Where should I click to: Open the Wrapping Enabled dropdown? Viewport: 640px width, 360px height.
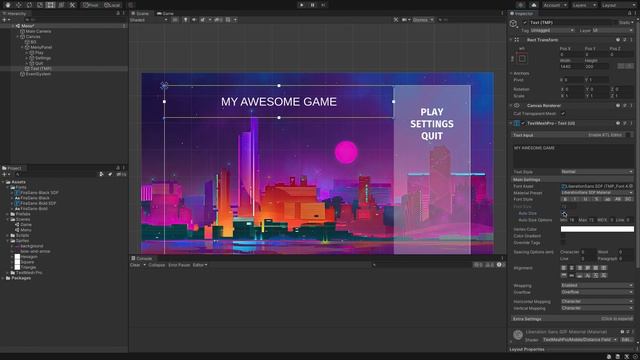pyautogui.click(x=597, y=285)
